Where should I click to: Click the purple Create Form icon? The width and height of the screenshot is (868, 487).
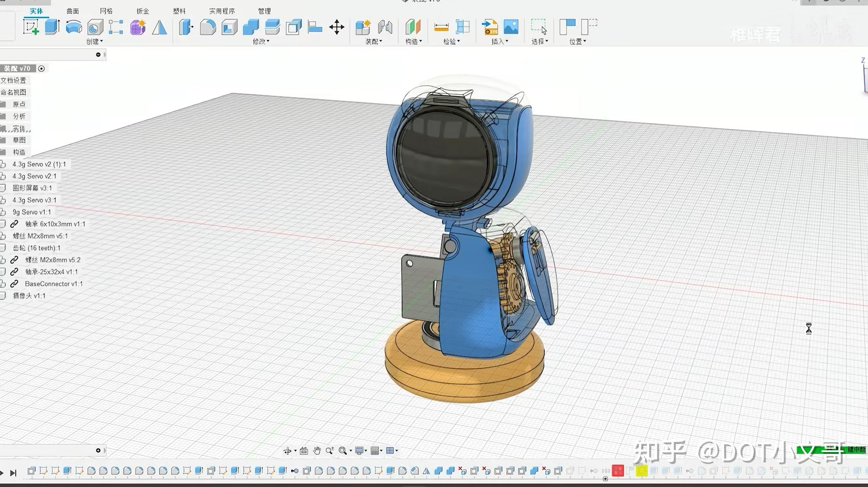pos(138,27)
